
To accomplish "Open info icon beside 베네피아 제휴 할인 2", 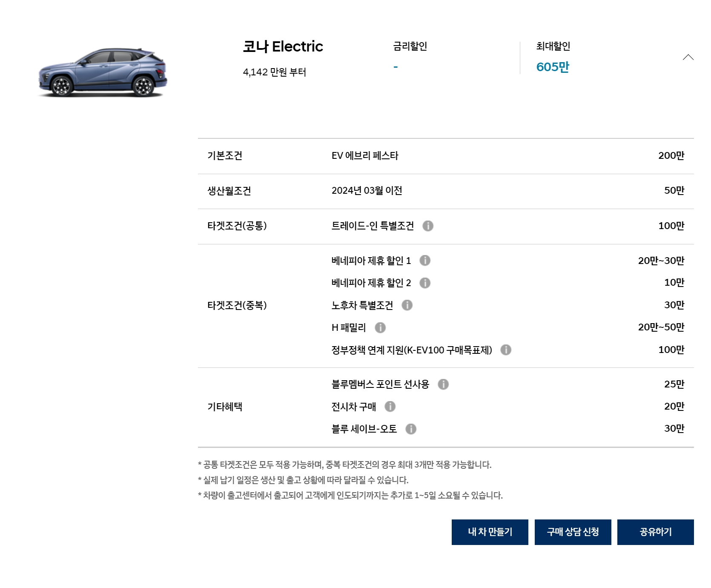I will click(x=425, y=283).
